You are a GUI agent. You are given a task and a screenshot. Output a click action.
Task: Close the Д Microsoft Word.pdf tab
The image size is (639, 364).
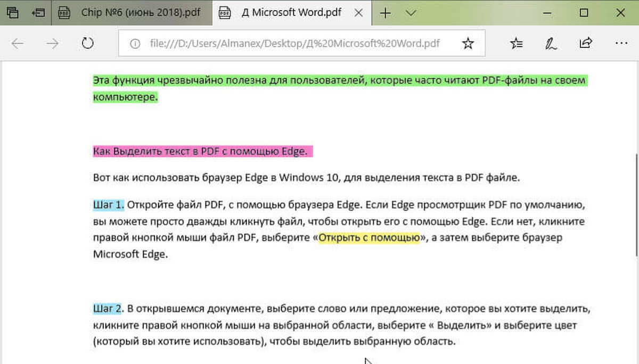click(x=359, y=13)
